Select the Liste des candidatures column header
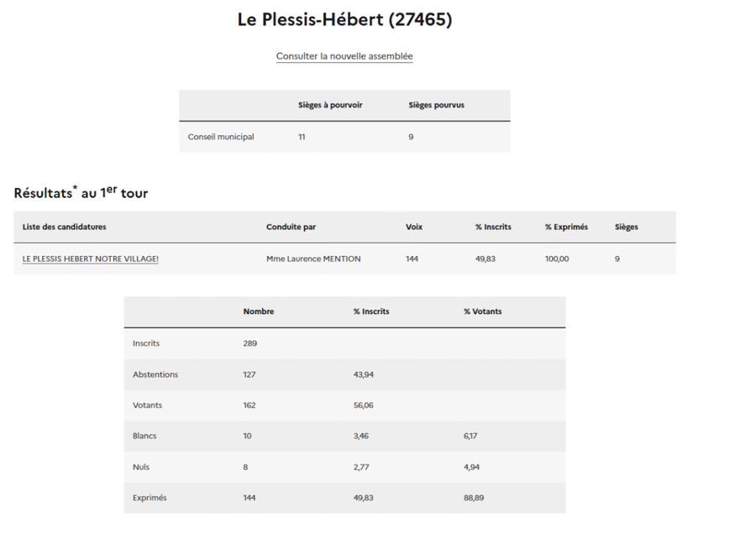This screenshot has height=534, width=756. (65, 227)
